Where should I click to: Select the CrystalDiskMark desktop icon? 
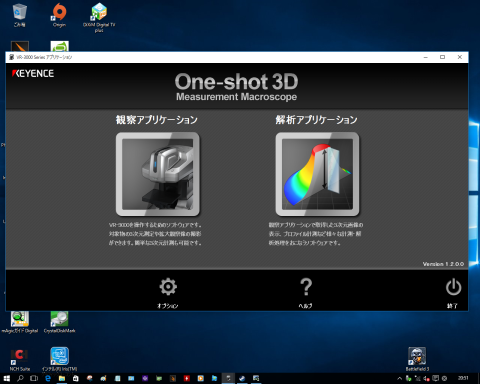pos(59,322)
